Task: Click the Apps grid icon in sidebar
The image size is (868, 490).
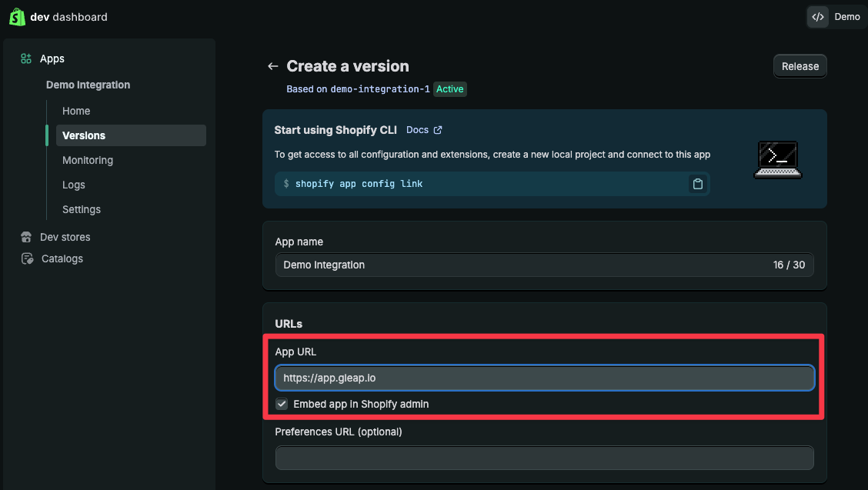Action: pyautogui.click(x=26, y=58)
